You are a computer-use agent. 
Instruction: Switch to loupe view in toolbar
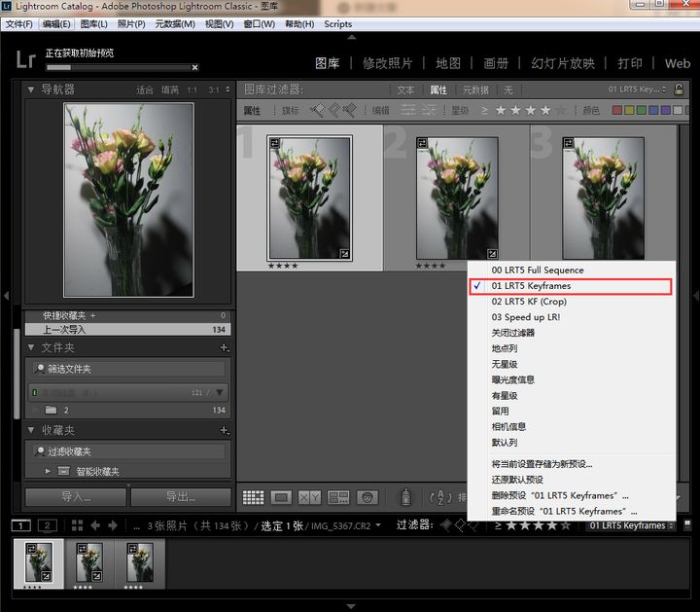281,497
